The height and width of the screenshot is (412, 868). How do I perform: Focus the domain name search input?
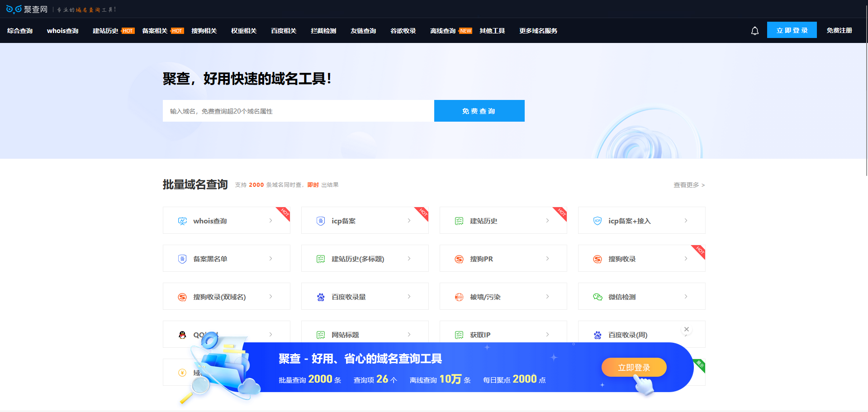(299, 111)
